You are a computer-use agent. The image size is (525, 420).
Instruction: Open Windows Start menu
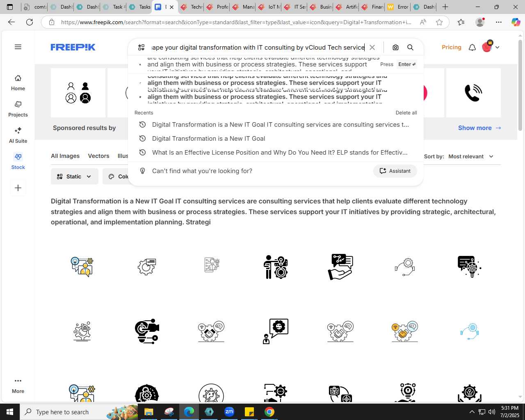tap(10, 412)
